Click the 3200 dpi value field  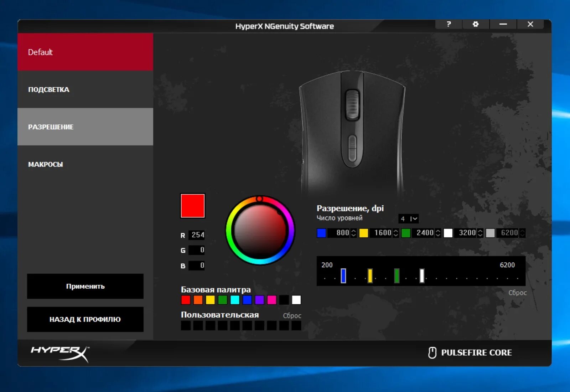466,233
